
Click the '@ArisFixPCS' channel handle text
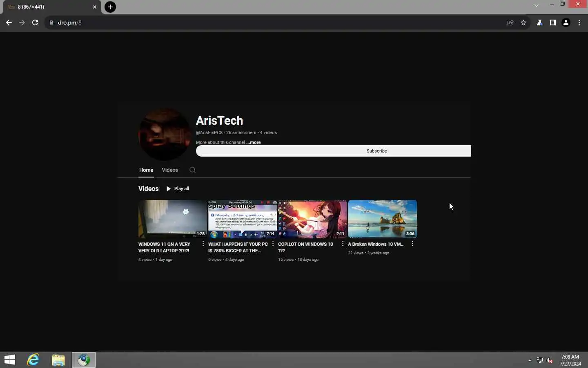tap(209, 132)
